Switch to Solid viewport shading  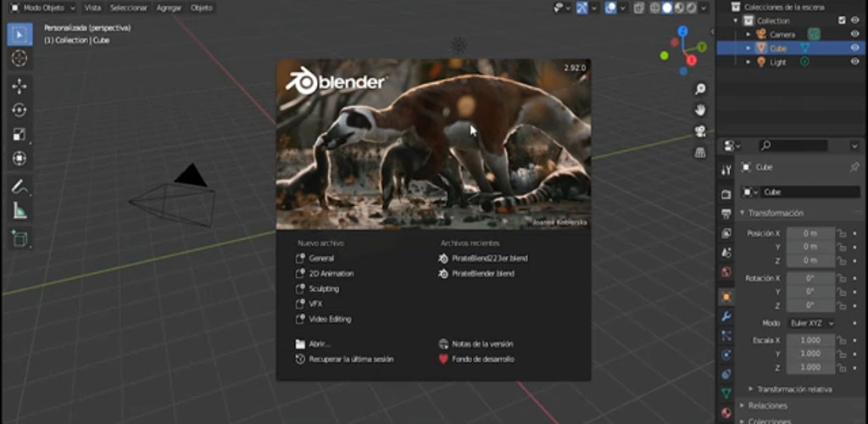click(x=667, y=8)
